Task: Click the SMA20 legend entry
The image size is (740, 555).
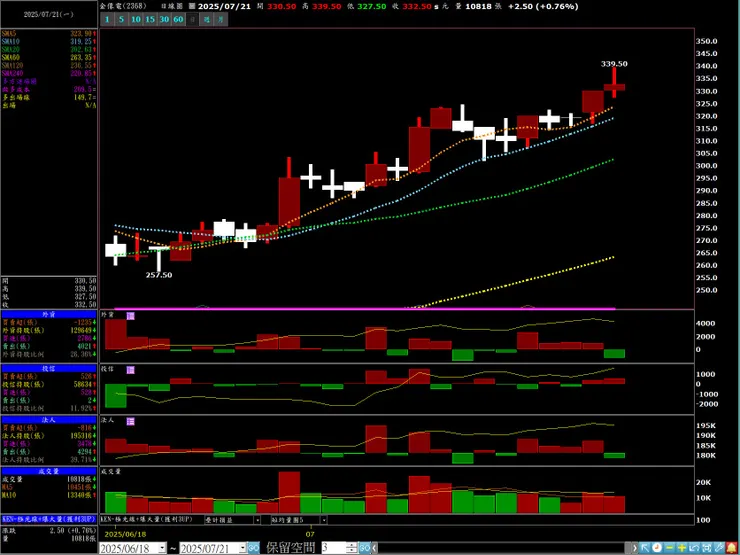Action: coord(49,49)
